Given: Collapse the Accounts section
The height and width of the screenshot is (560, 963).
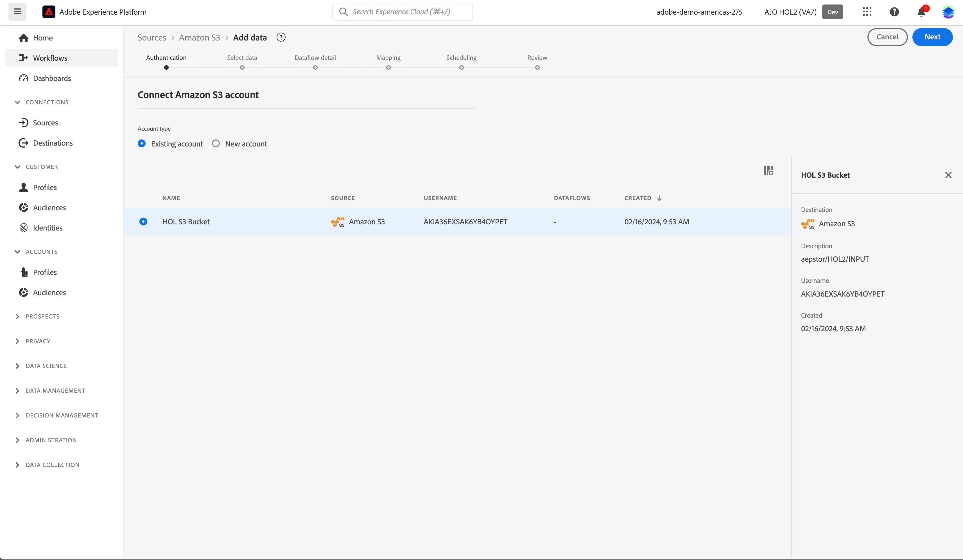Looking at the screenshot, I should 17,252.
